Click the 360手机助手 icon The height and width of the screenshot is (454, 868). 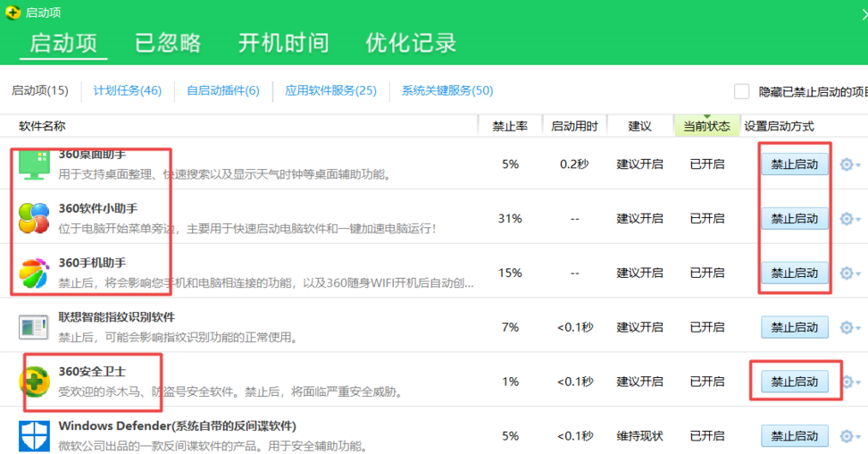34,273
